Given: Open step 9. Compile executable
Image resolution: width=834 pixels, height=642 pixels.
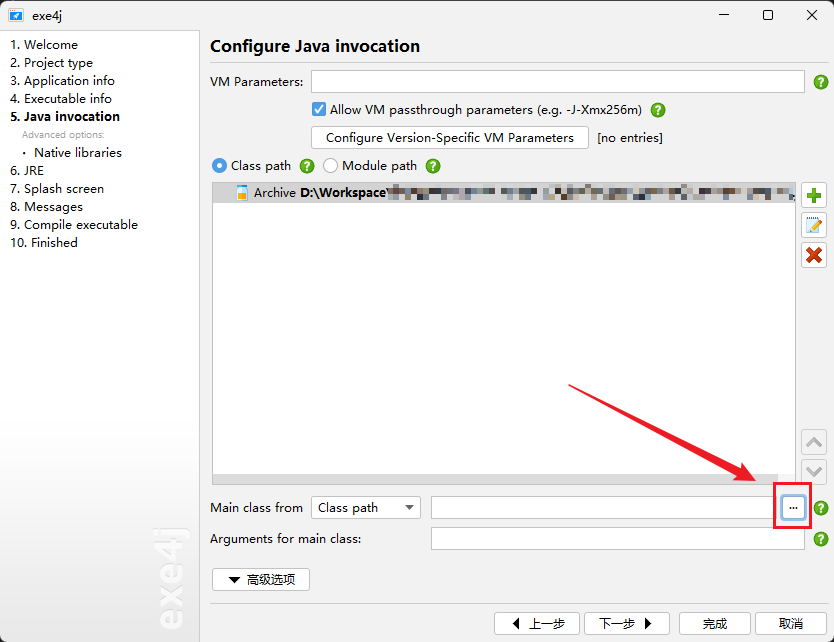Looking at the screenshot, I should pyautogui.click(x=74, y=225).
